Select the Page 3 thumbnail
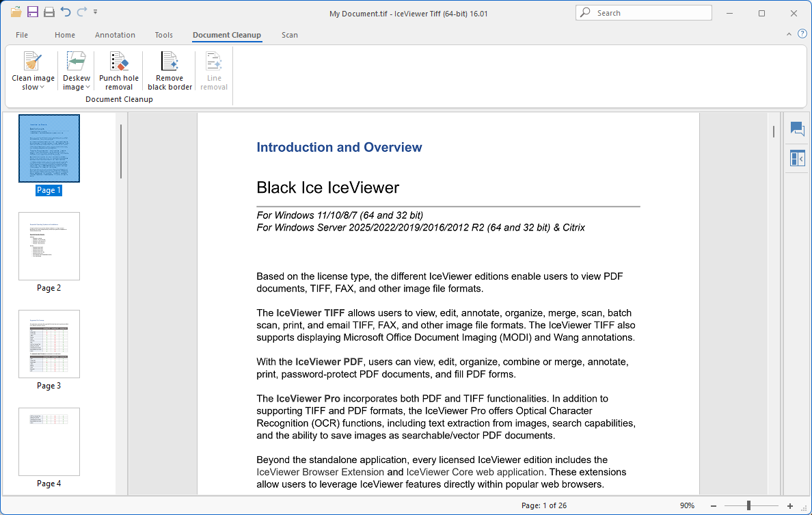This screenshot has width=812, height=515. [x=49, y=344]
